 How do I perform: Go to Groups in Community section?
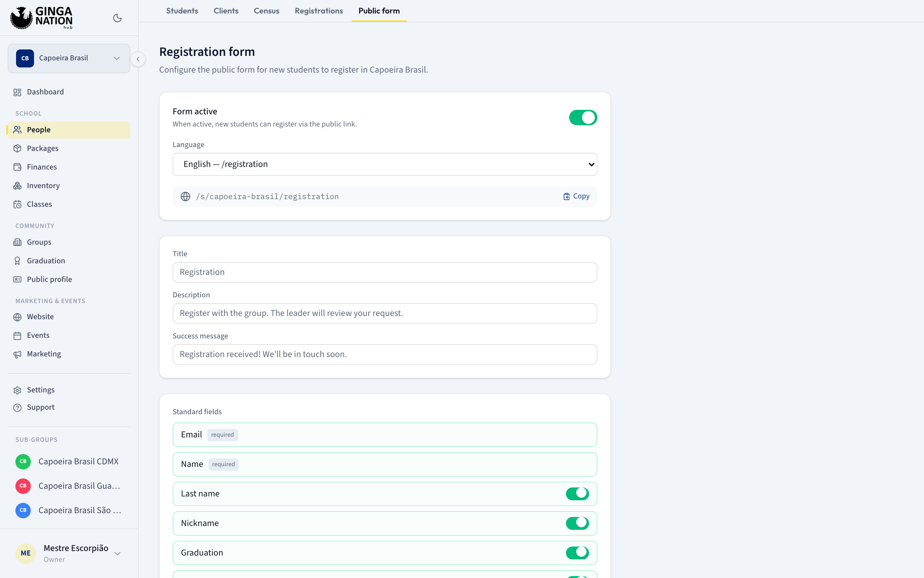69,242
